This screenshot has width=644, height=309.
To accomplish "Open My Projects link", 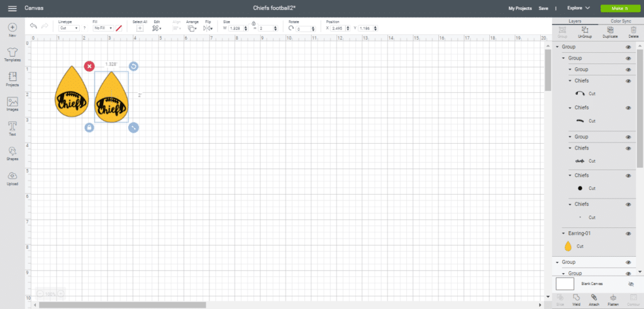I will click(x=519, y=8).
